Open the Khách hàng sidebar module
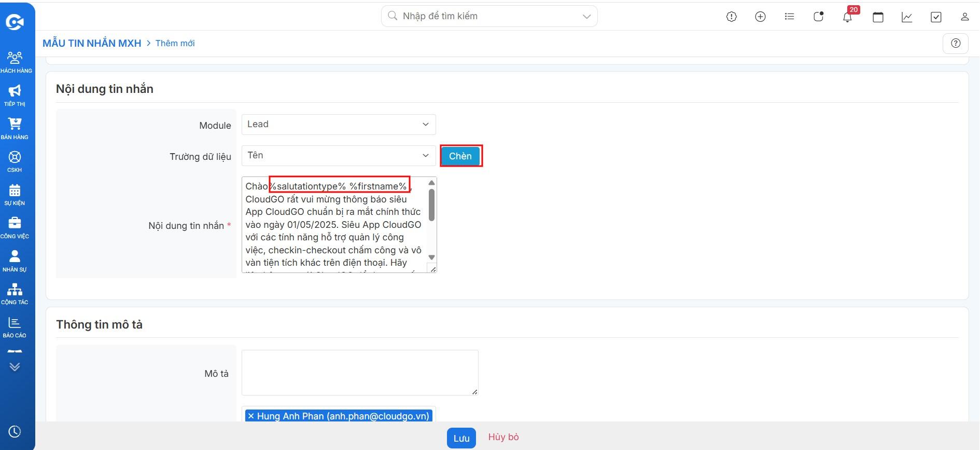The height and width of the screenshot is (450, 980). pyautogui.click(x=15, y=62)
